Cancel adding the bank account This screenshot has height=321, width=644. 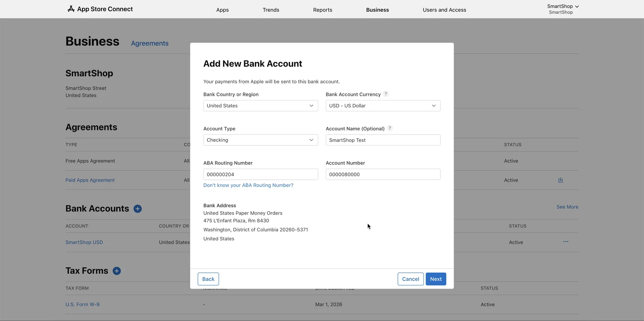tap(411, 279)
